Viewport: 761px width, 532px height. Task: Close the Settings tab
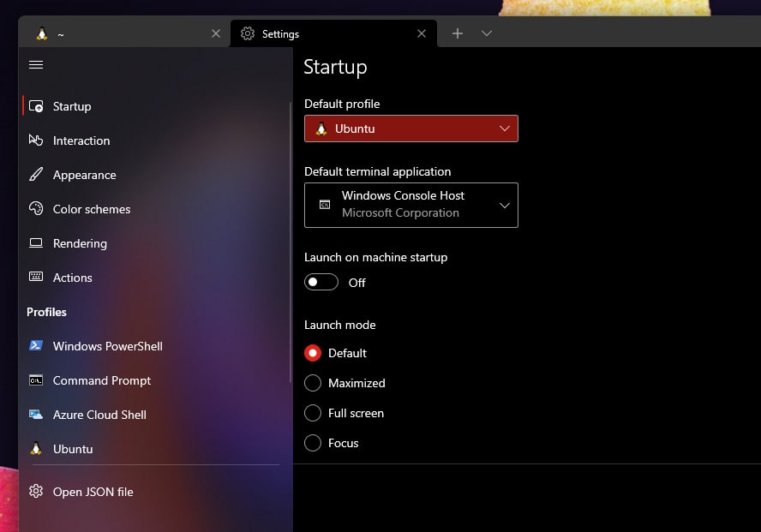422,33
